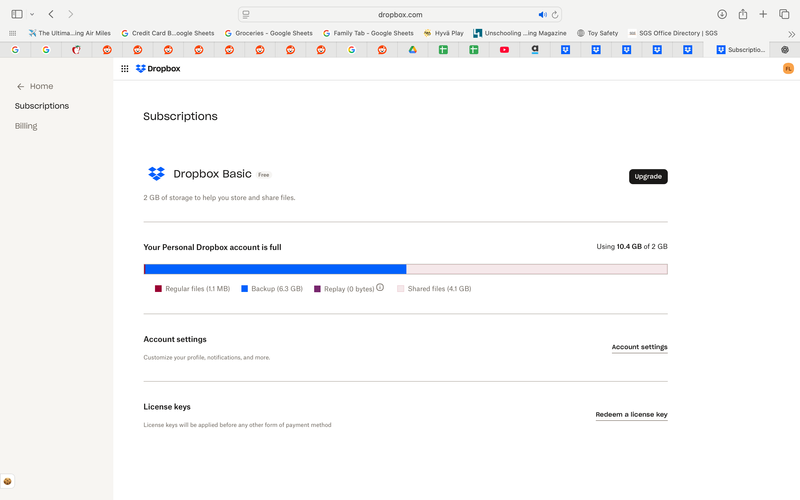Open the Replay info icon
Image resolution: width=800 pixels, height=500 pixels.
(x=380, y=288)
